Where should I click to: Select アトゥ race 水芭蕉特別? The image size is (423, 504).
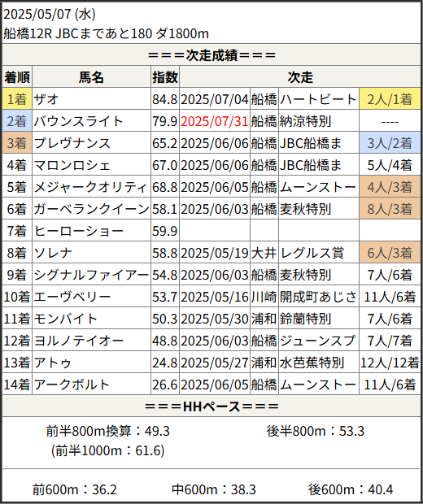tap(312, 363)
